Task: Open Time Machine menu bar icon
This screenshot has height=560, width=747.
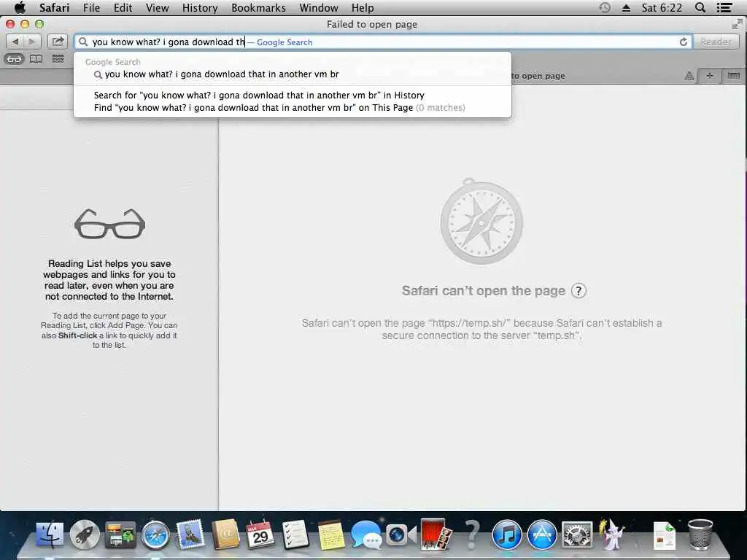Action: 605,8
